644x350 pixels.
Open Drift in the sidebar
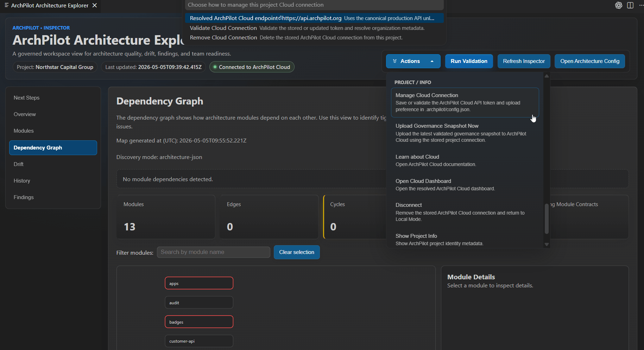(53, 164)
